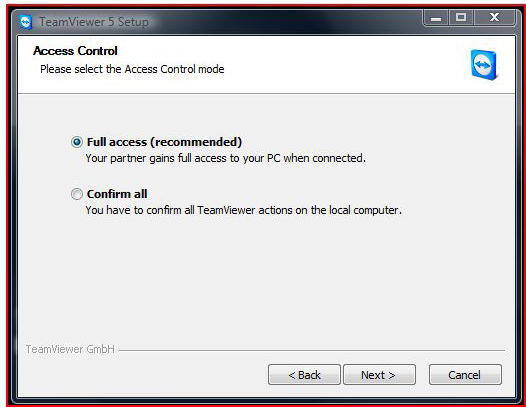Viewport: 526px width, 407px height.
Task: Maximize the TeamViewer 5 Setup window
Action: tap(461, 17)
